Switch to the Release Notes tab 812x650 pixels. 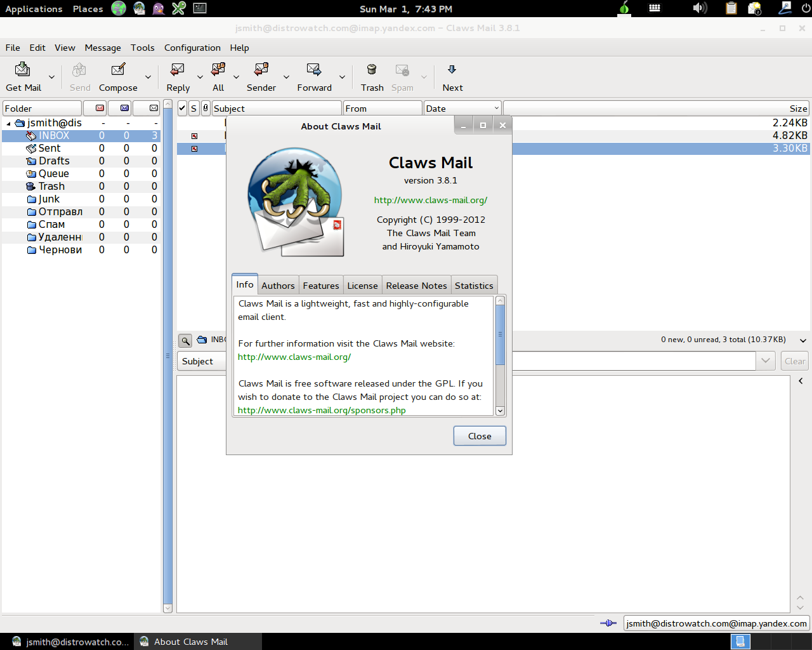coord(416,286)
